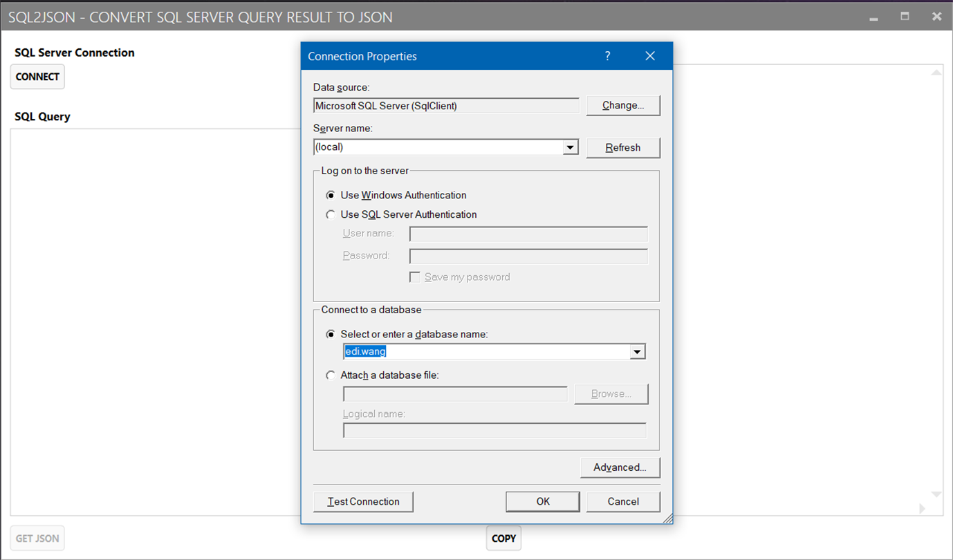Maximize the SQL2JSON main window

coord(905,17)
